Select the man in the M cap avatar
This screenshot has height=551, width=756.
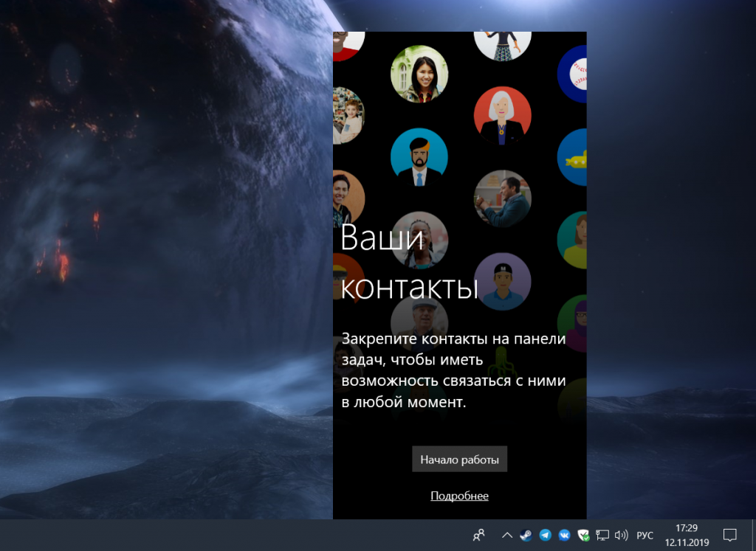502,281
